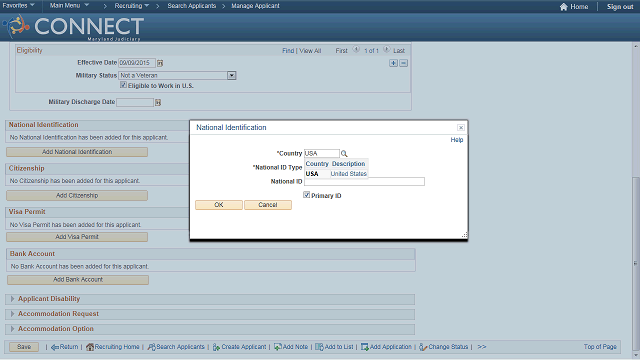Click the Add Bank Account button
Screen dimensions: 640x360
(x=78, y=280)
